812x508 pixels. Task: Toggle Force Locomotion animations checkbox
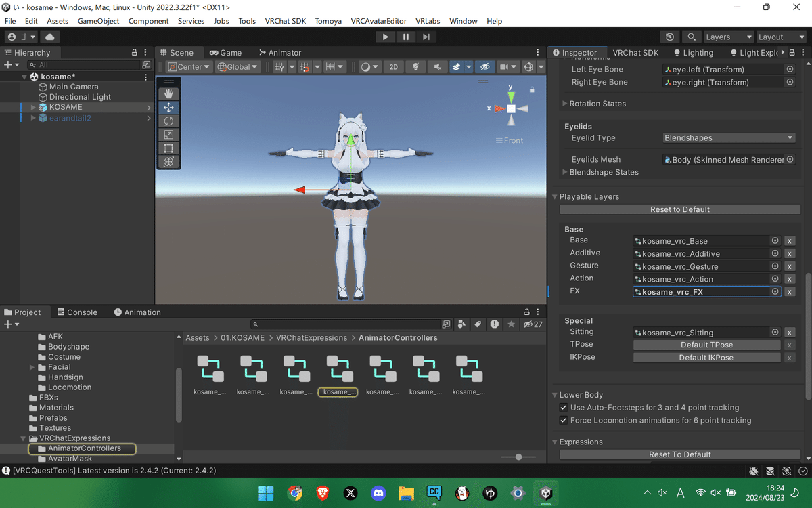click(x=564, y=421)
